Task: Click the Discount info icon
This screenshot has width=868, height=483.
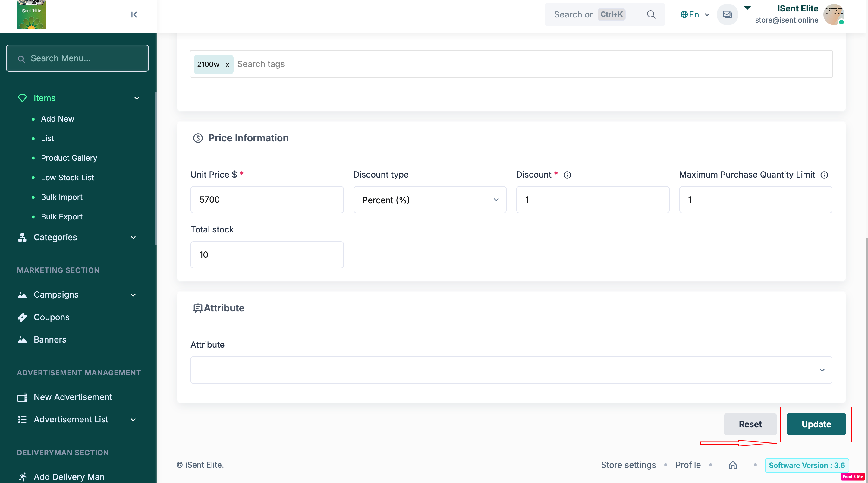Action: 567,175
